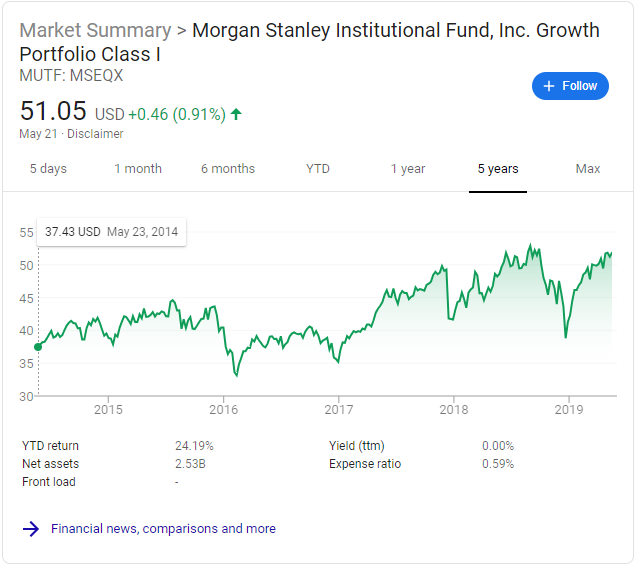This screenshot has width=635, height=566.
Task: Click the Disclaimer link
Action: [95, 134]
